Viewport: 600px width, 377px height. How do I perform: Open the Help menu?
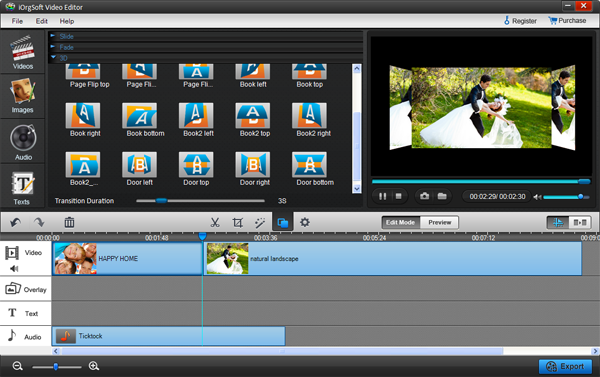click(x=67, y=21)
